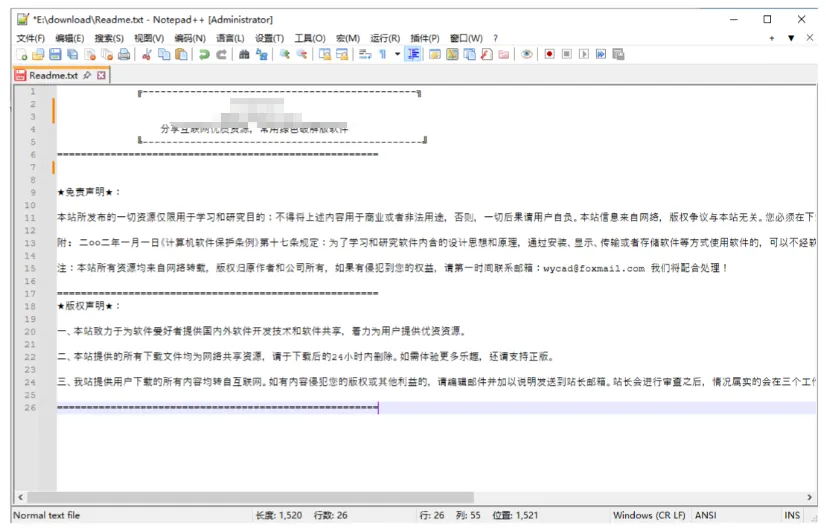Open the 语言(L) menu
The image size is (826, 531).
point(230,38)
